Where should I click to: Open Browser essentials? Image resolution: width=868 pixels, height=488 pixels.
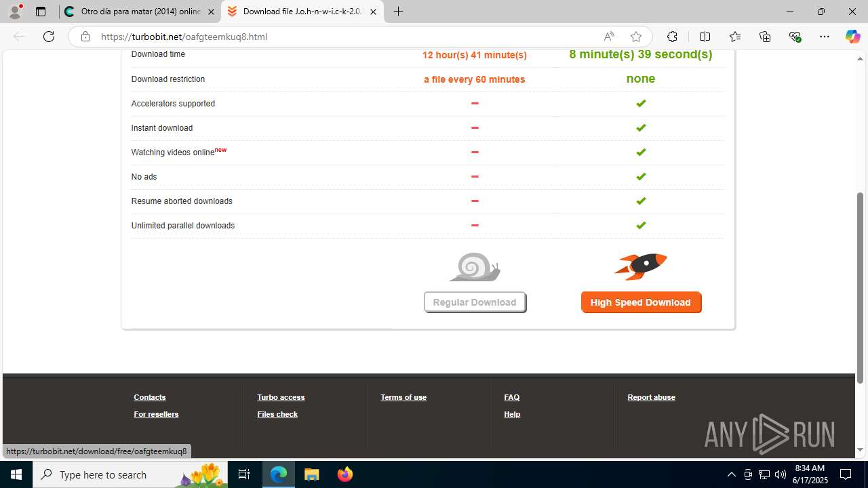795,37
